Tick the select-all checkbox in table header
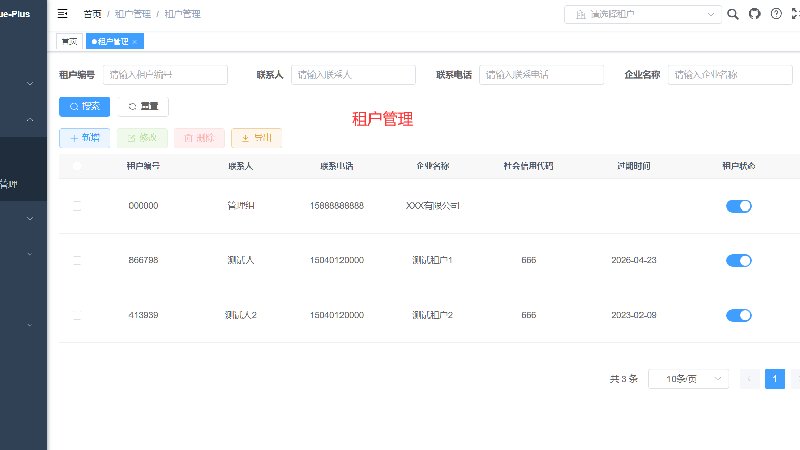The width and height of the screenshot is (800, 450). coord(77,166)
